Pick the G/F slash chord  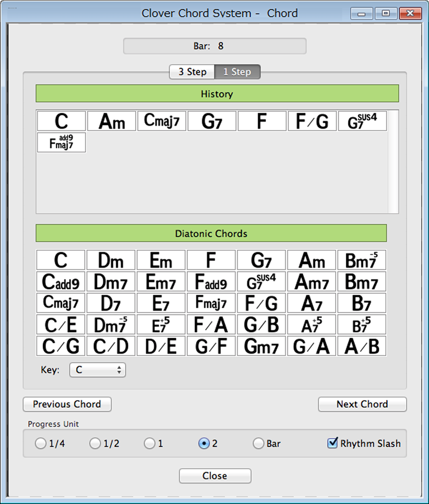point(211,346)
